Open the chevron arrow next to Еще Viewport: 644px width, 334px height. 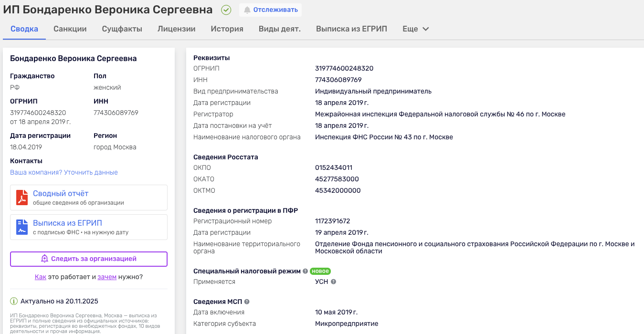pyautogui.click(x=425, y=29)
